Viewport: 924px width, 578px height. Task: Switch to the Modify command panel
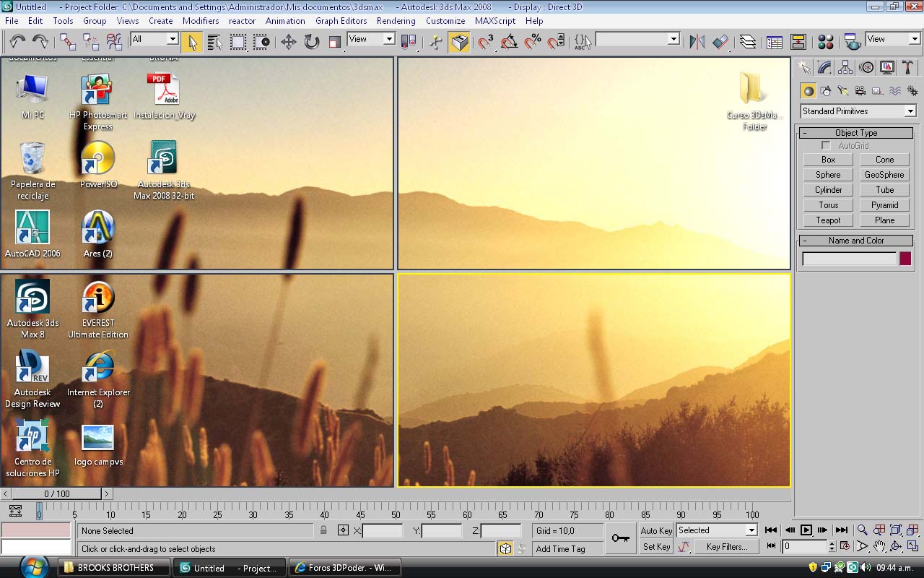coord(824,68)
